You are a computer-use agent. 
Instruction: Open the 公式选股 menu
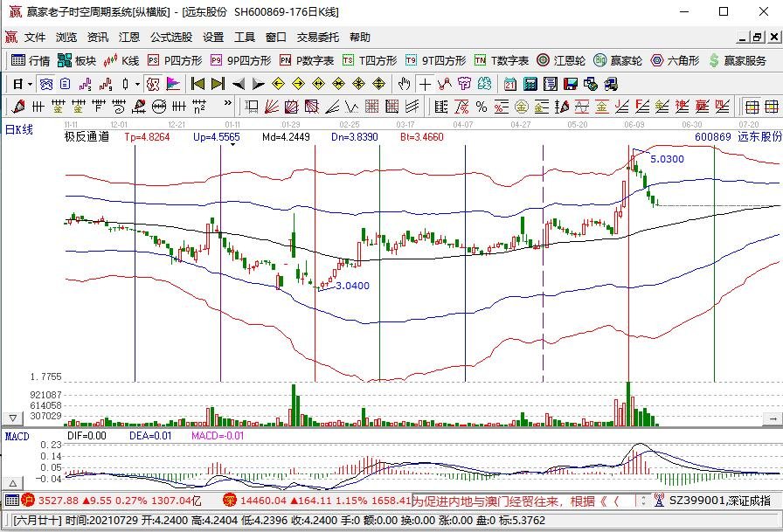171,38
